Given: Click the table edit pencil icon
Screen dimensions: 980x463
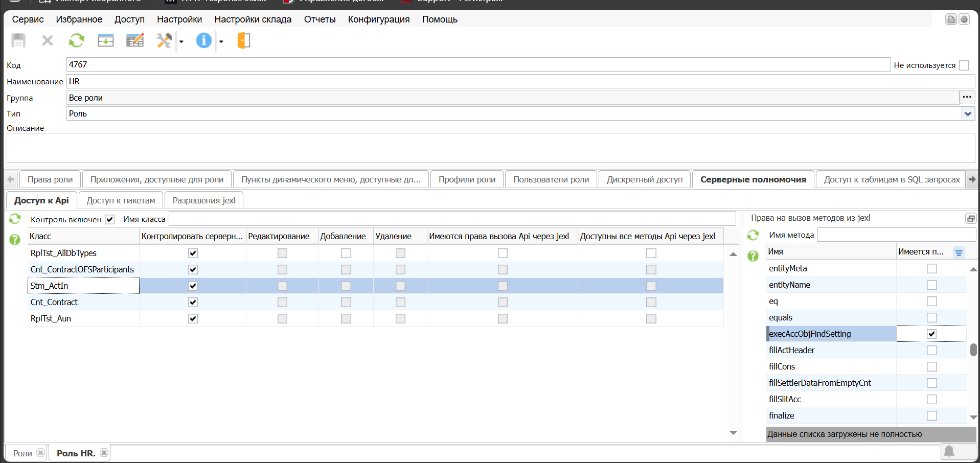Looking at the screenshot, I should tap(135, 40).
